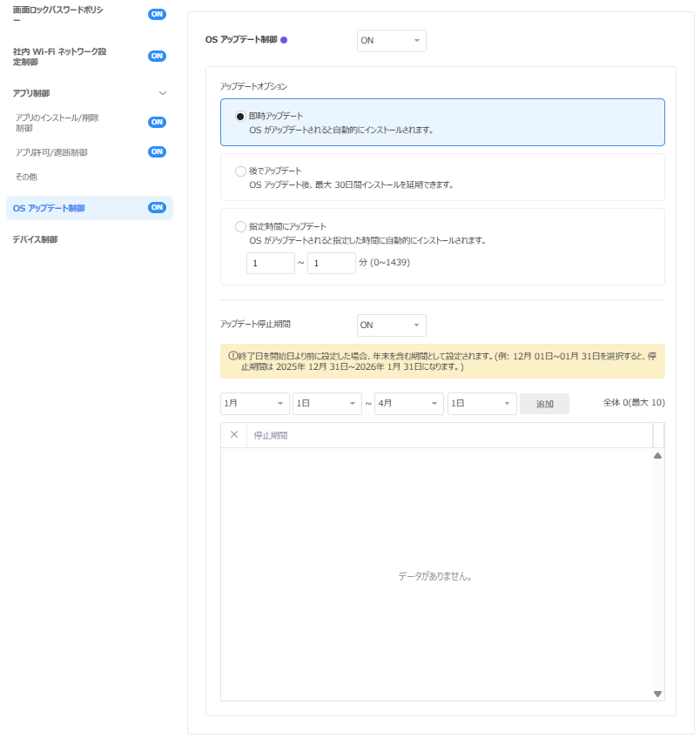Open アップデート停止期間 ON dropdown
Image resolution: width=700 pixels, height=738 pixels.
[392, 325]
